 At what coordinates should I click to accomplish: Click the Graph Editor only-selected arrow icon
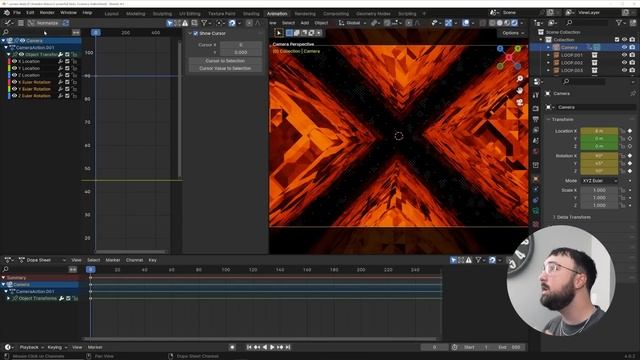point(169,23)
